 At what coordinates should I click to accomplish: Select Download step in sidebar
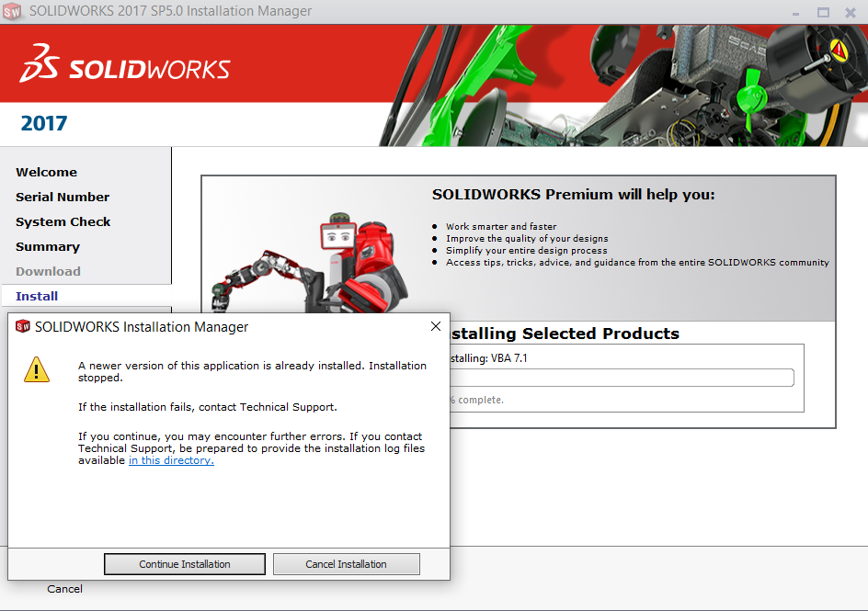tap(48, 271)
